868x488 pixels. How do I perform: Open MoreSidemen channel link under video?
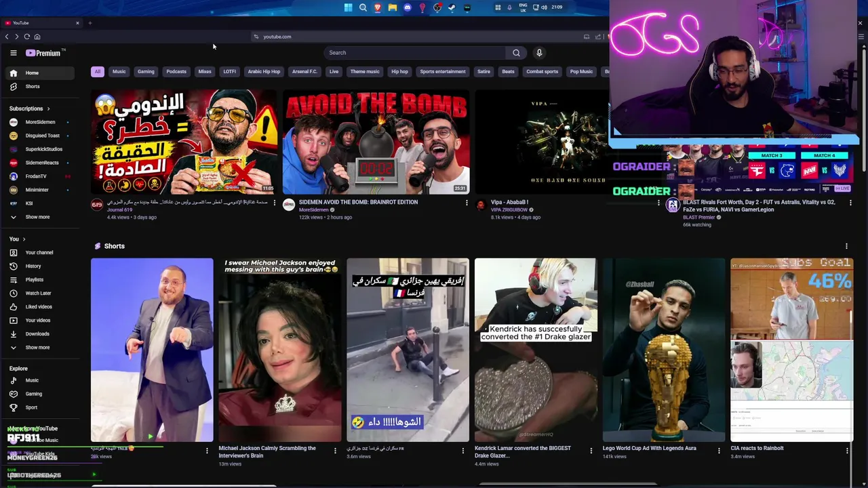(314, 210)
